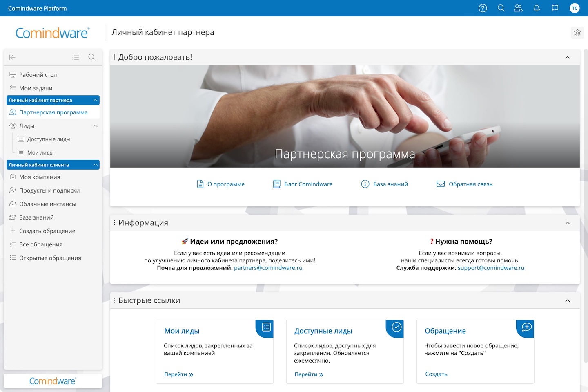Viewport: 588px width, 392px height.
Task: Open Открытые обращения in the sidebar
Action: pyautogui.click(x=53, y=258)
